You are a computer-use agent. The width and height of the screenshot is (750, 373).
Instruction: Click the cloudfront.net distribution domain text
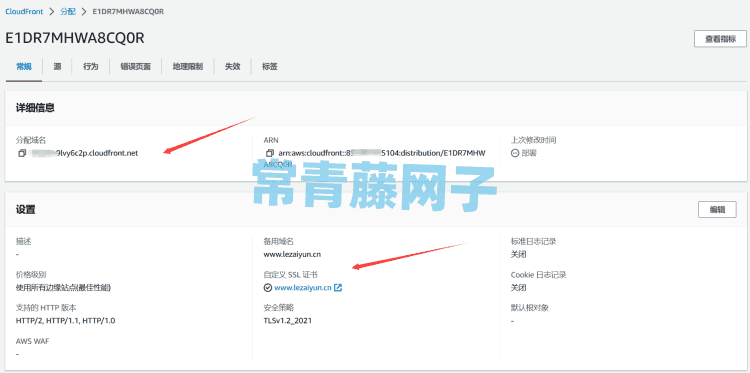(x=84, y=153)
